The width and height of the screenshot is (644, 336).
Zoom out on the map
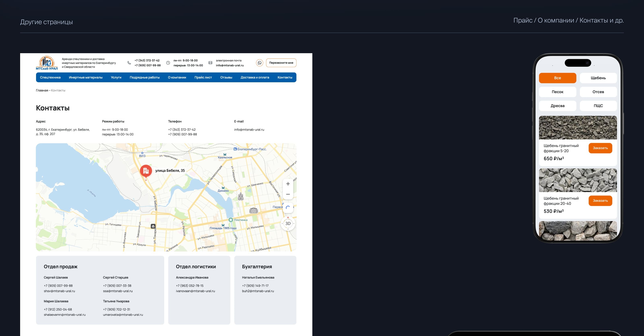[288, 194]
